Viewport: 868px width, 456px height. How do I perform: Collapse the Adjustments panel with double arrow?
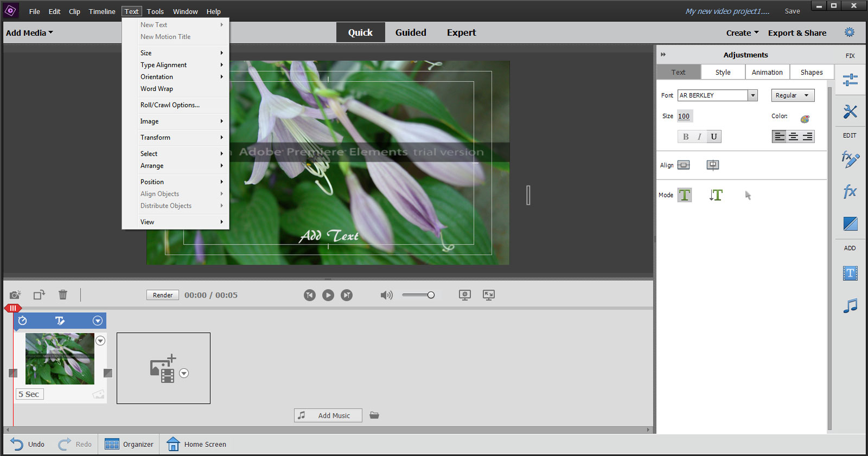663,54
